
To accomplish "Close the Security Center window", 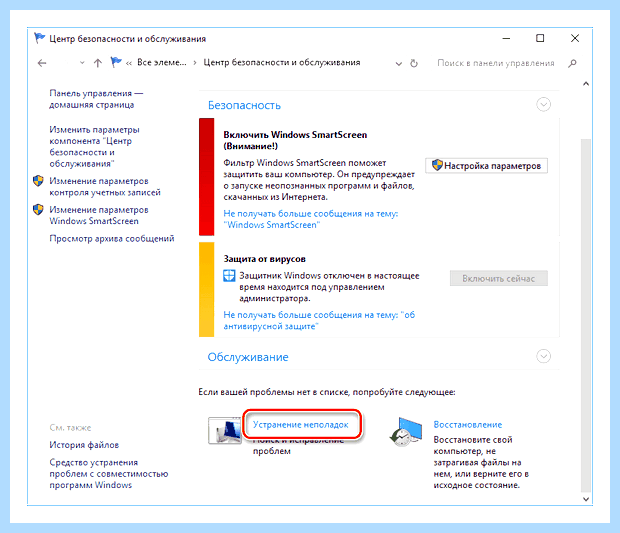I will [575, 38].
